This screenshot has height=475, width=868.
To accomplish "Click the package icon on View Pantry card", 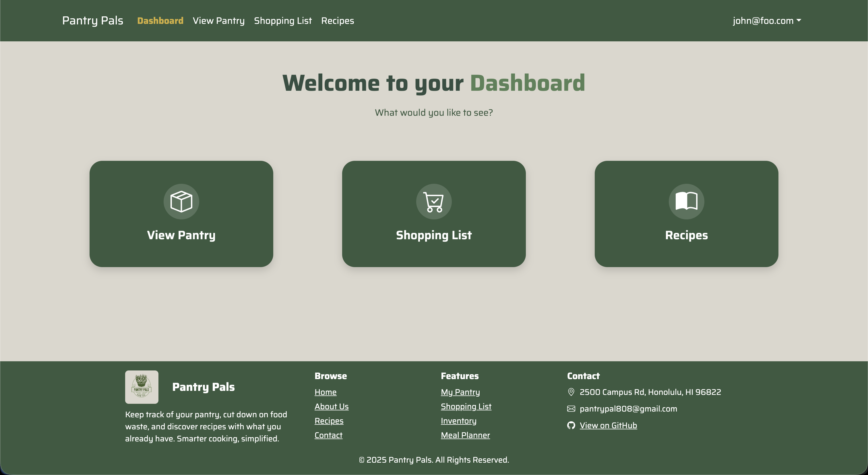I will click(x=181, y=201).
